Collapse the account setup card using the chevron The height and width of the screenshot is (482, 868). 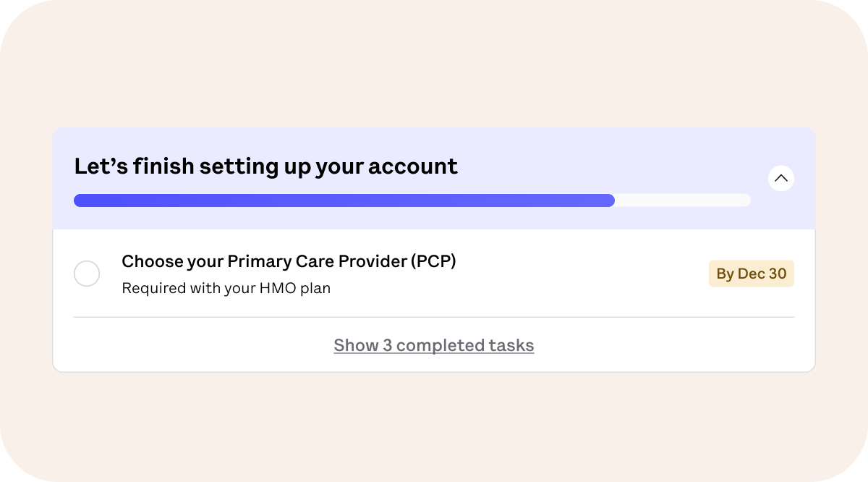click(x=781, y=178)
